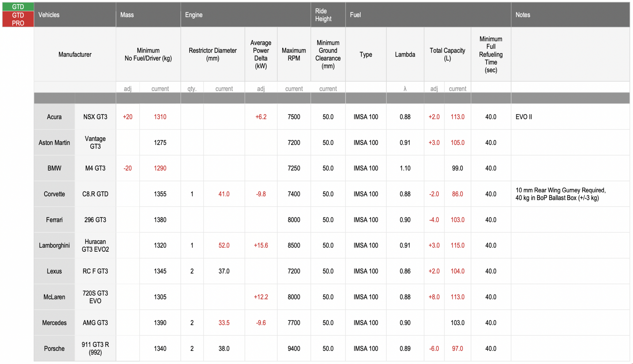Image resolution: width=633 pixels, height=364 pixels.
Task: Click Total Capacity (L) heading
Action: [447, 54]
